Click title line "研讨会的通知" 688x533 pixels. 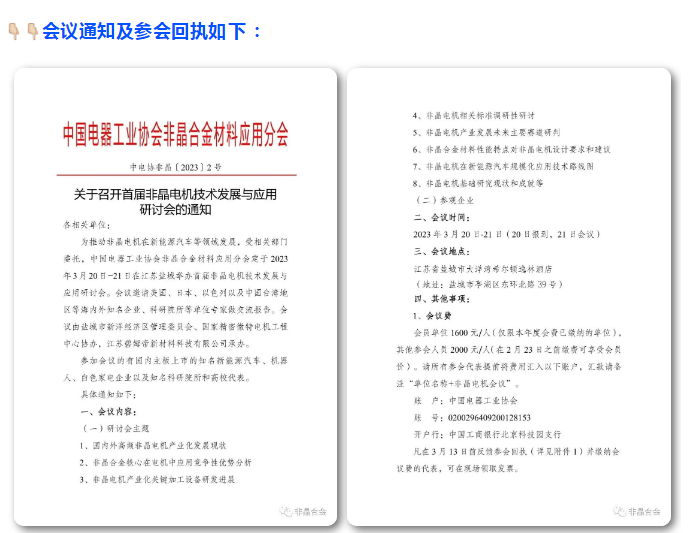(x=176, y=210)
